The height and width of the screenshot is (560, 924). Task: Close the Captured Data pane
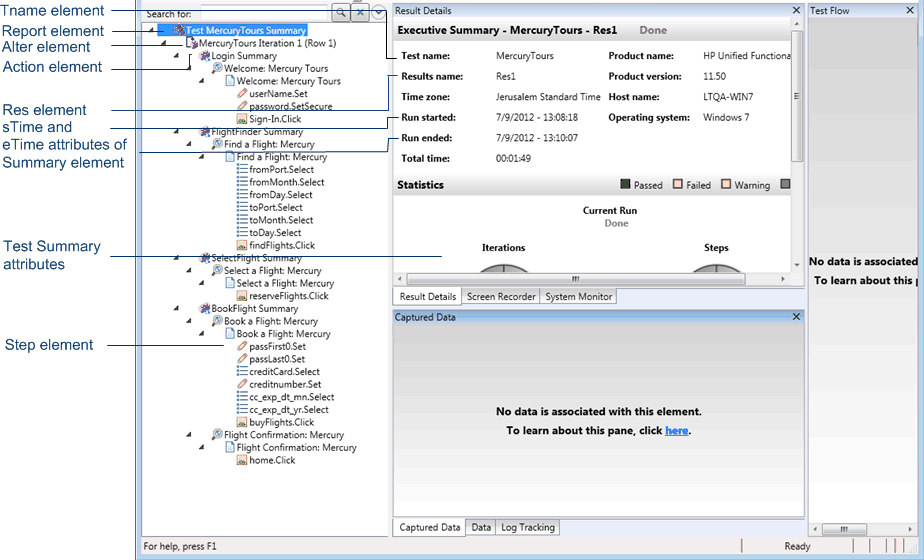pos(796,316)
